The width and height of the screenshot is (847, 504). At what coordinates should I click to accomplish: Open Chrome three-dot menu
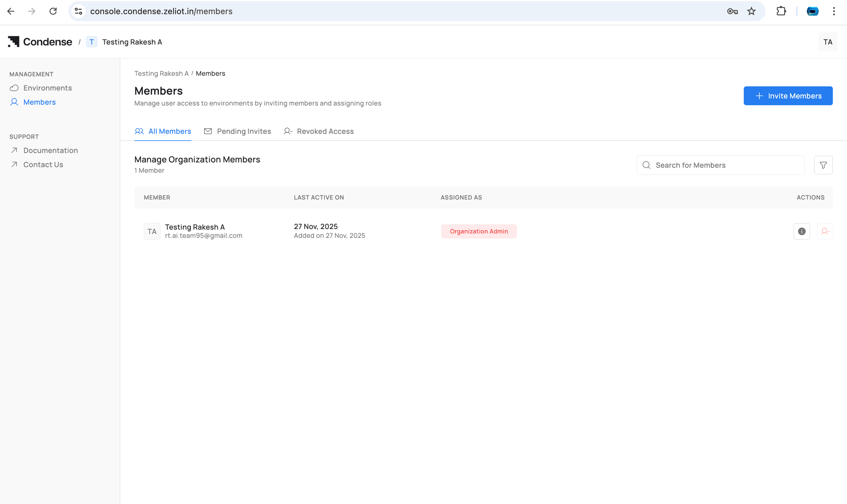tap(834, 11)
